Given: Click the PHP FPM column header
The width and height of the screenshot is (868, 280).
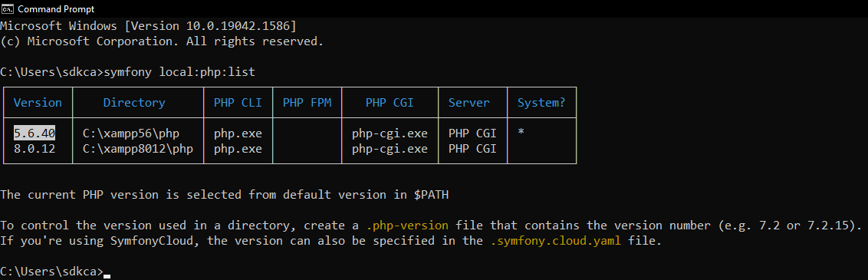Looking at the screenshot, I should click(307, 102).
